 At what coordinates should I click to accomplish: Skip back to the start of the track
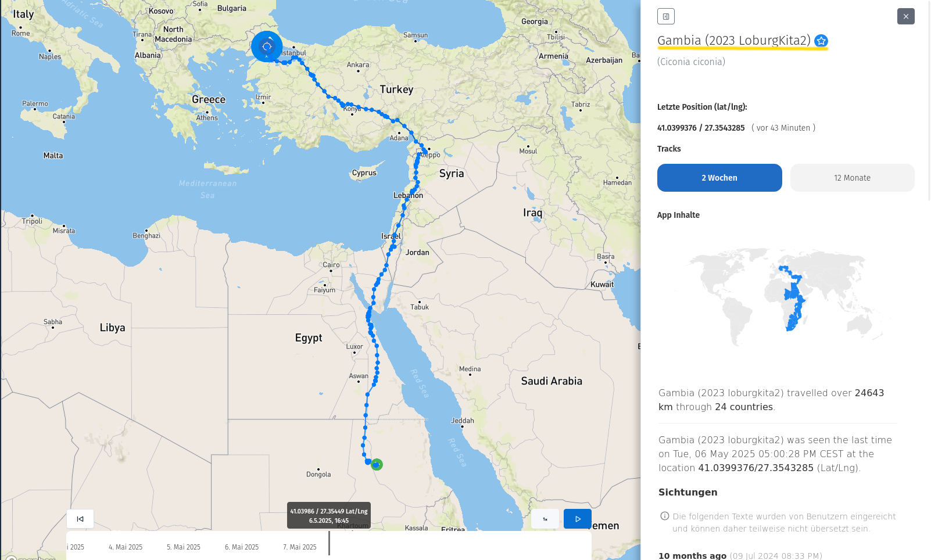80,519
